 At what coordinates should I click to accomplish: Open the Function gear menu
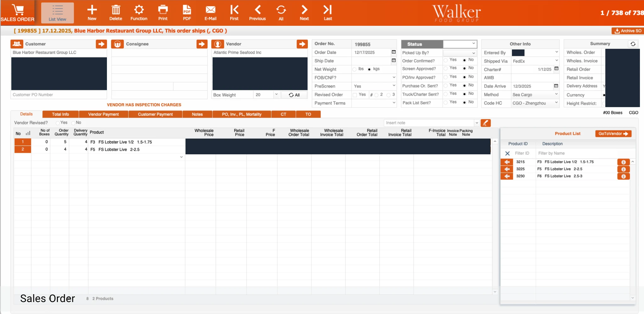(x=139, y=10)
